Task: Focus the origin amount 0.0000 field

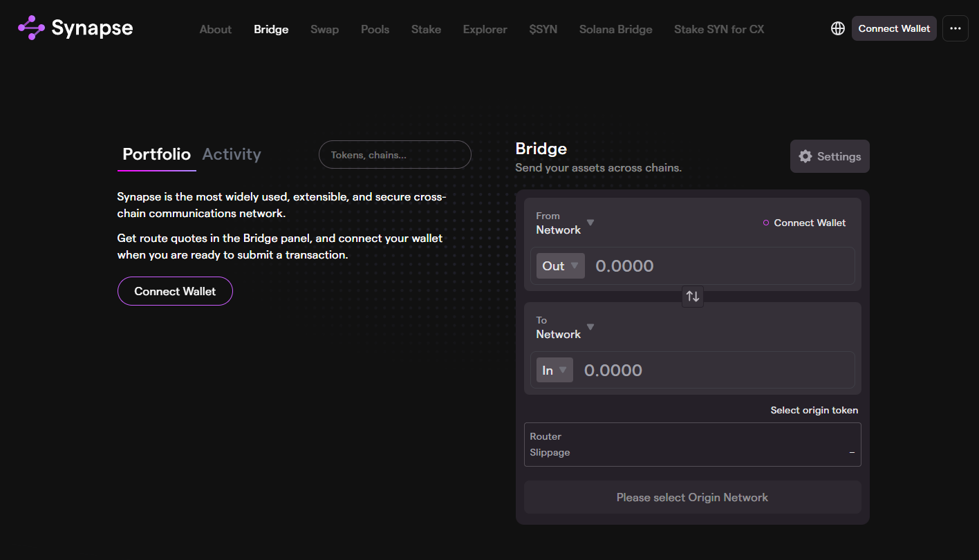Action: (719, 265)
